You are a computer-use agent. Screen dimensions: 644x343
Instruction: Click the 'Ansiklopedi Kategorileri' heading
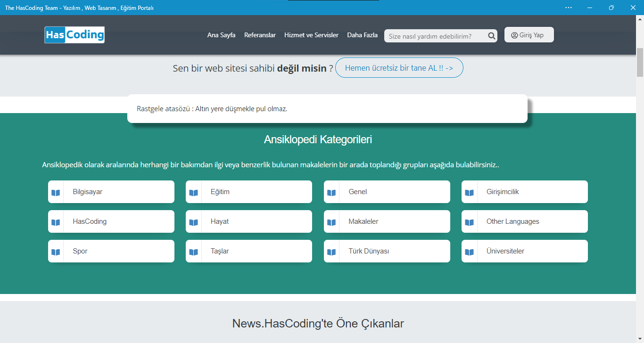coord(318,139)
